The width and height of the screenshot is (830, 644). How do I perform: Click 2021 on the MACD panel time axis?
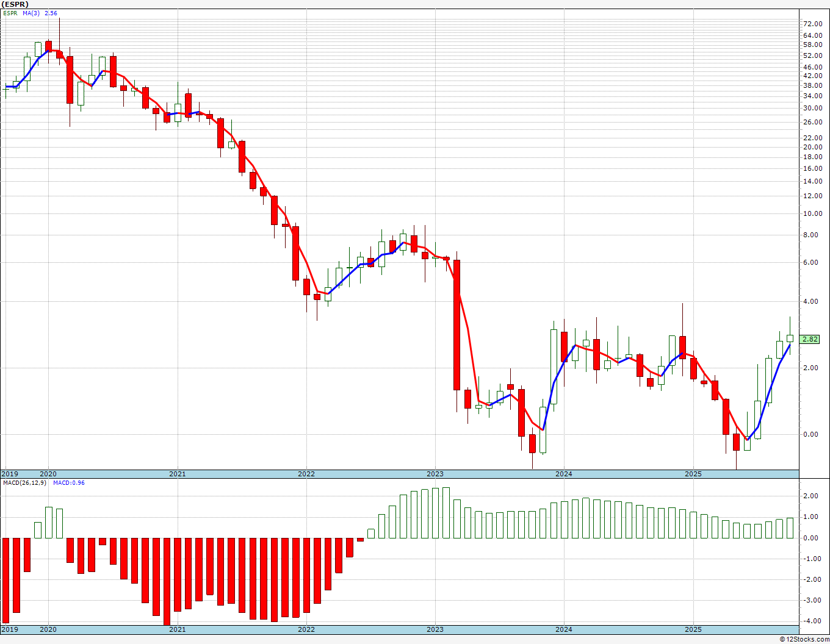coord(177,629)
